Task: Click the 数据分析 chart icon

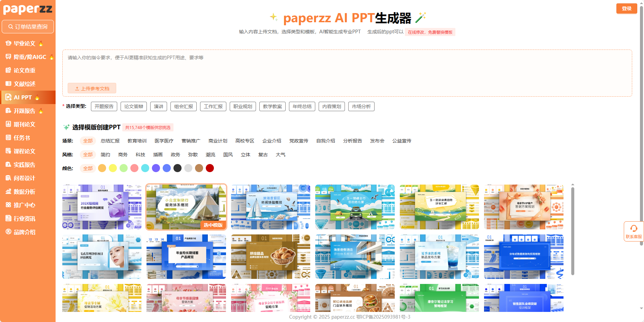Action: 8,192
